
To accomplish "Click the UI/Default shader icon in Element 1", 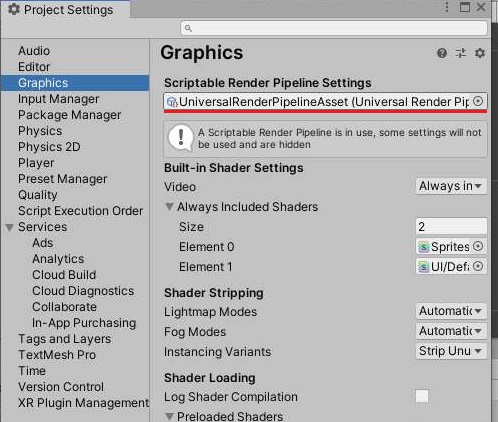I will tap(423, 267).
